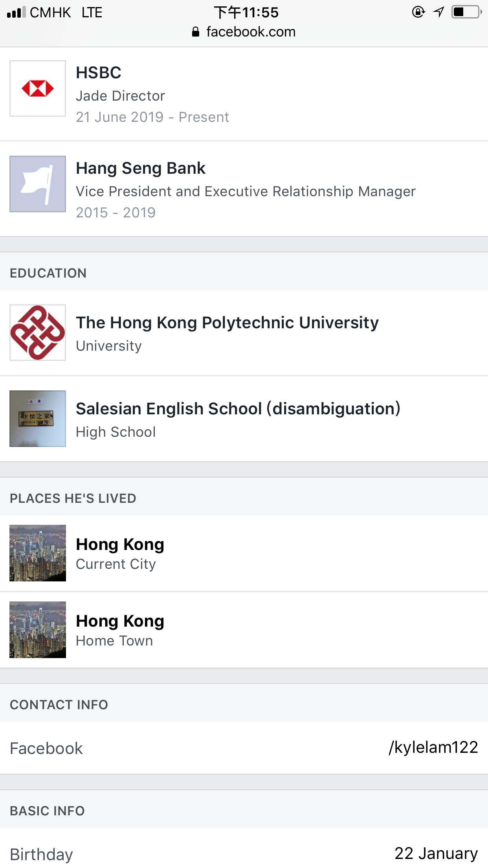Open the Hong Kong Current City photo
The height and width of the screenshot is (868, 488).
coord(38,553)
